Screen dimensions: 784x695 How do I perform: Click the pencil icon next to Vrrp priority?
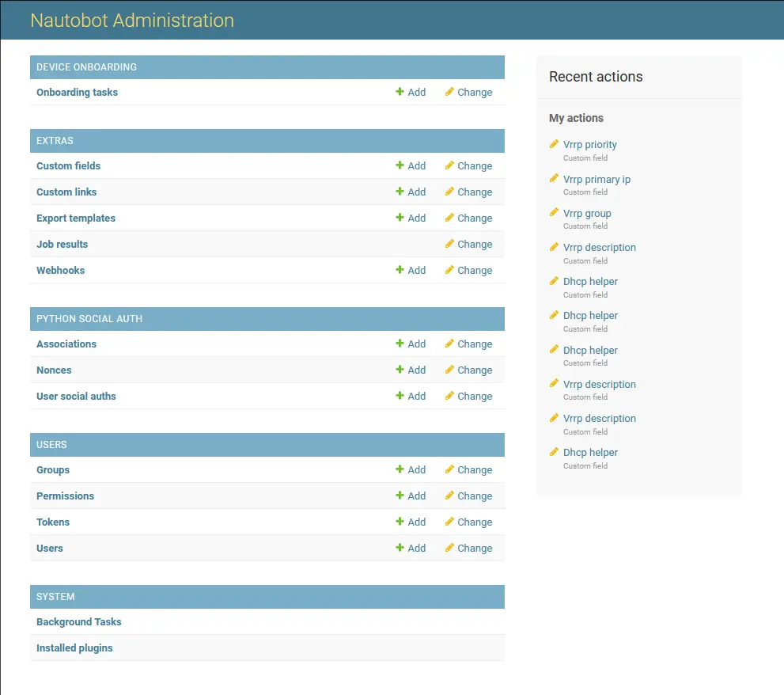pos(554,144)
